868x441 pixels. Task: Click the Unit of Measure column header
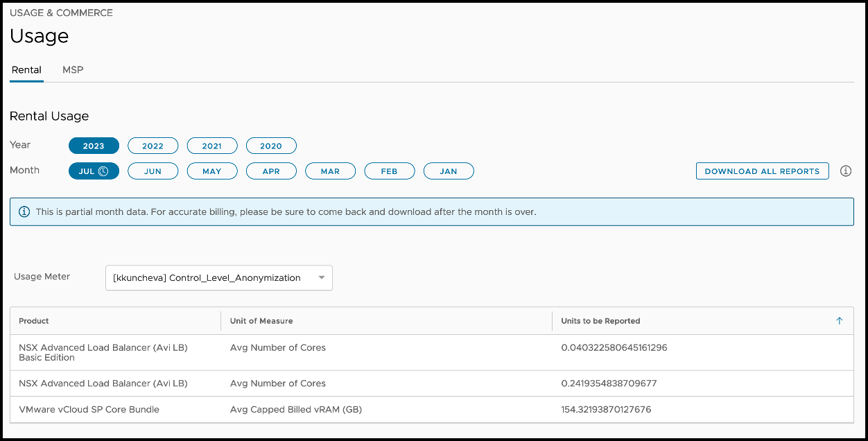pyautogui.click(x=261, y=321)
